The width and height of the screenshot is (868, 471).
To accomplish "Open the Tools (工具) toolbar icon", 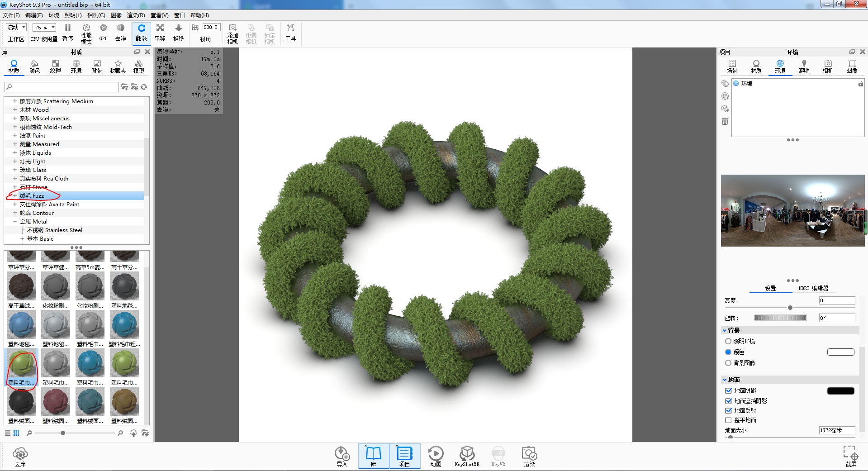I will click(290, 33).
